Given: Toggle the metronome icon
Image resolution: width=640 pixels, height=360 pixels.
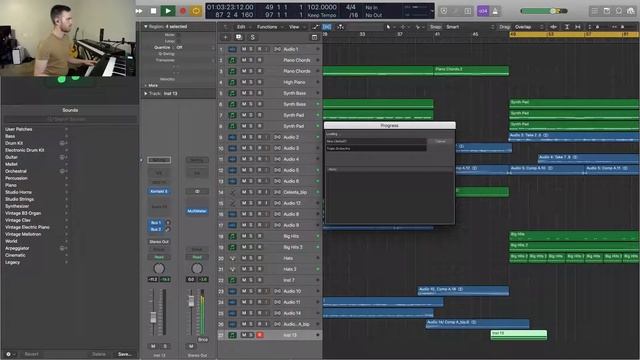Looking at the screenshot, I should pos(495,11).
